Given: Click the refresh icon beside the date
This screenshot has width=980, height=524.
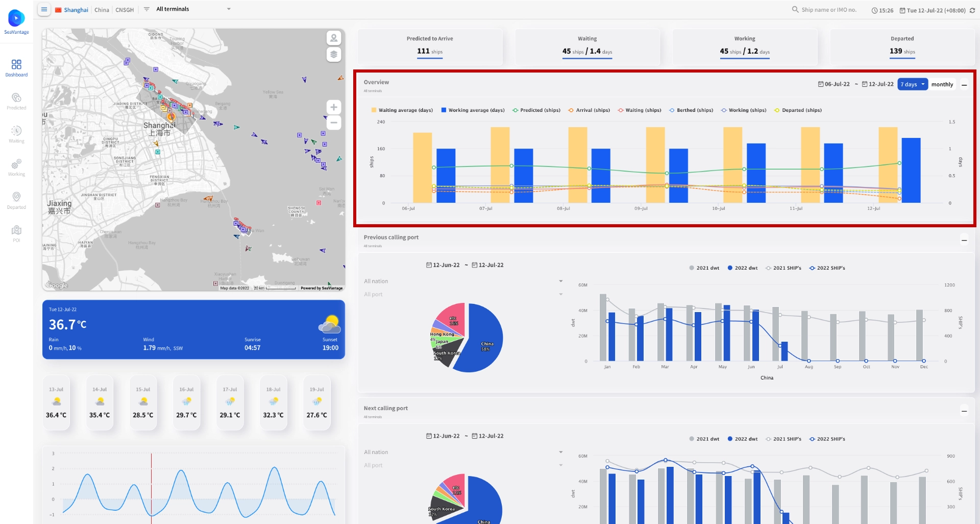Looking at the screenshot, I should [x=972, y=10].
